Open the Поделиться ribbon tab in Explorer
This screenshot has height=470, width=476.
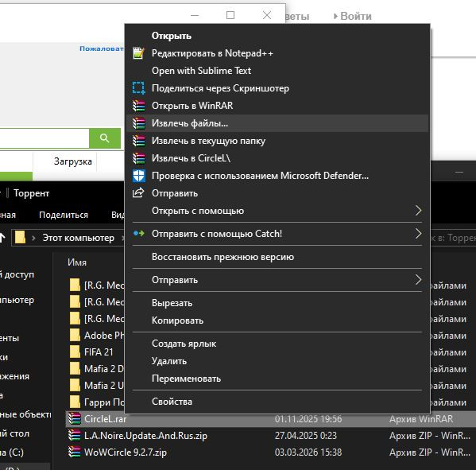pyautogui.click(x=64, y=215)
